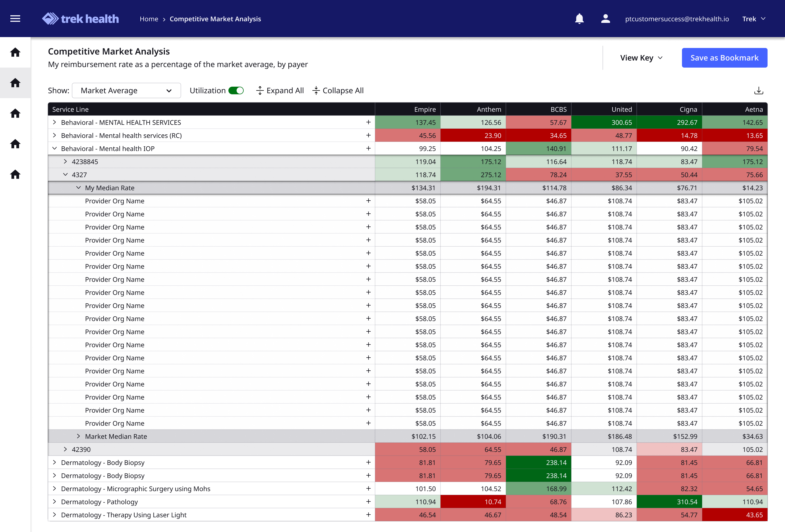Download the table using the download icon

pyautogui.click(x=759, y=90)
